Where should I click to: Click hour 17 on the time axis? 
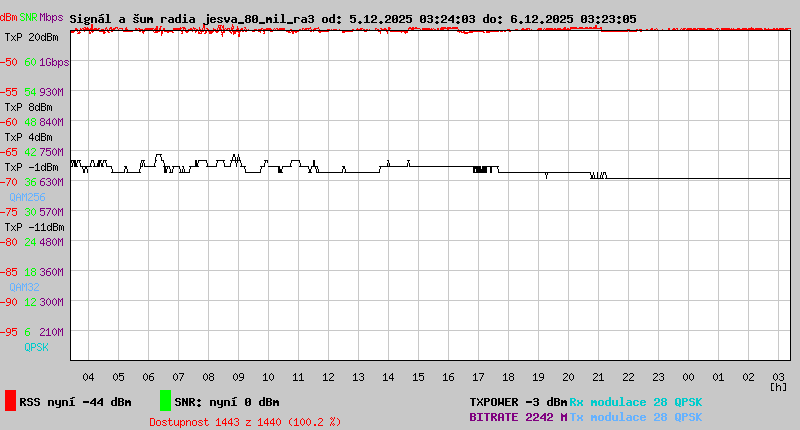(478, 377)
